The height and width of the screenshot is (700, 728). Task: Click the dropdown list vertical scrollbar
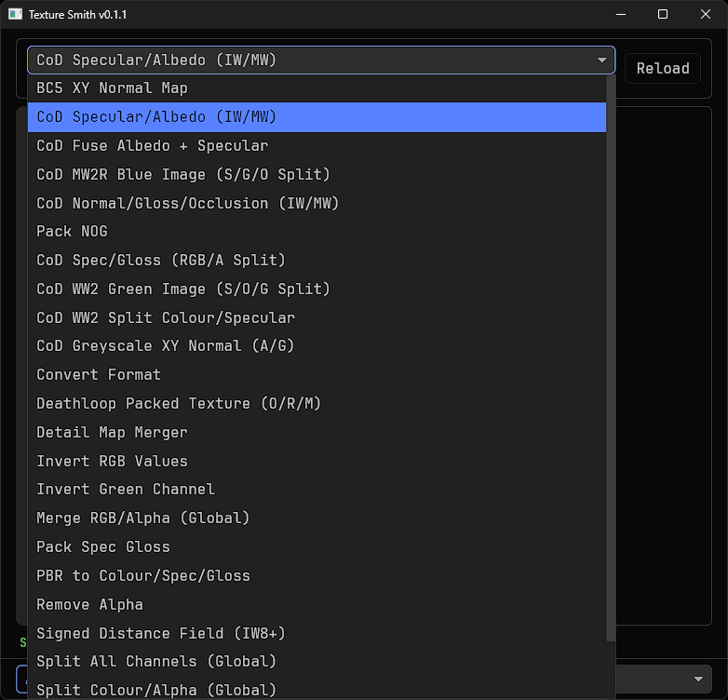(x=611, y=358)
